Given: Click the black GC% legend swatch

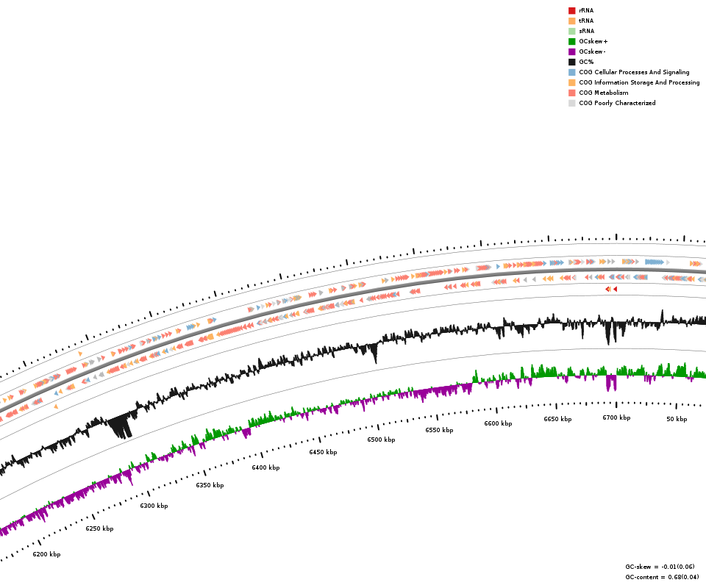Looking at the screenshot, I should click(571, 62).
